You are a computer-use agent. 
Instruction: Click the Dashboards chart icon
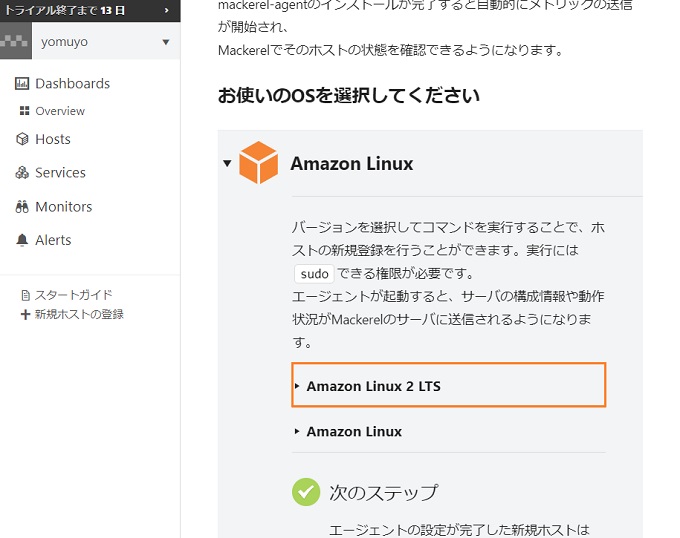point(22,83)
